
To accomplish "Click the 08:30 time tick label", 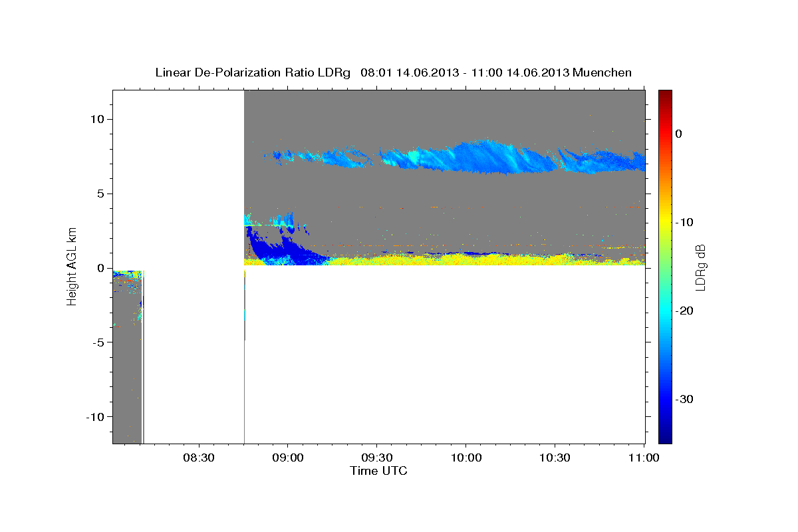I will tap(199, 458).
